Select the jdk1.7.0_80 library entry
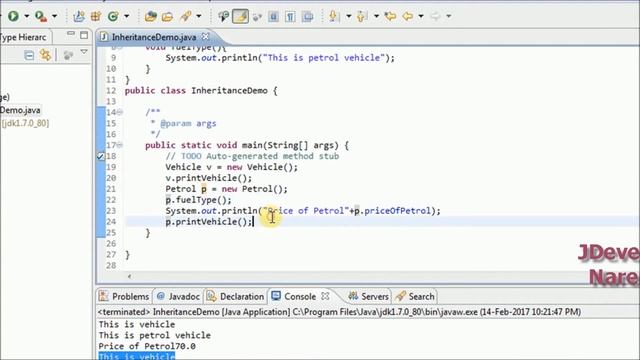Image resolution: width=640 pixels, height=360 pixels. click(x=25, y=123)
